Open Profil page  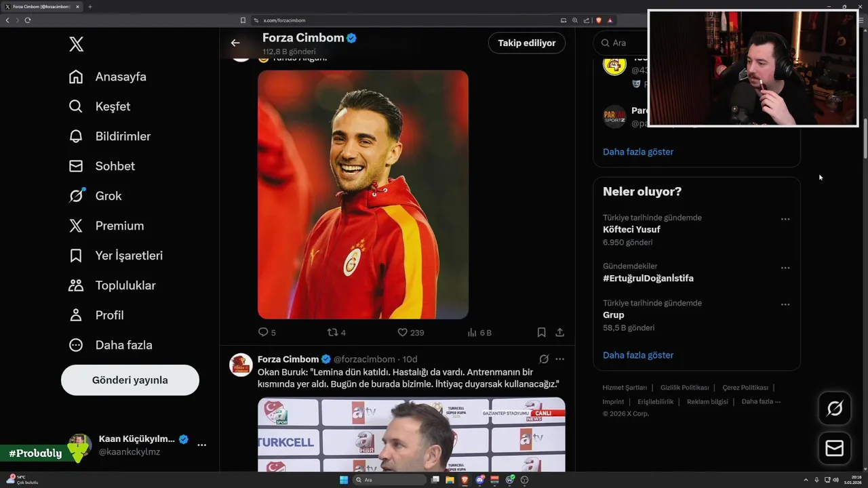pos(96,315)
